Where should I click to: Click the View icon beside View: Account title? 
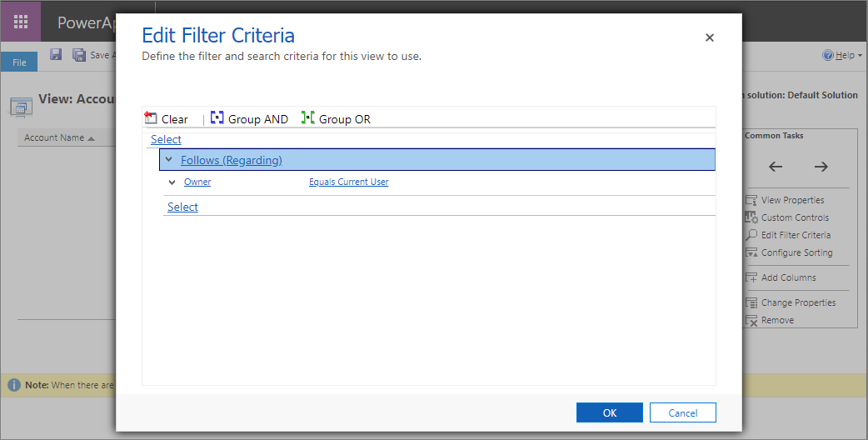(x=21, y=106)
